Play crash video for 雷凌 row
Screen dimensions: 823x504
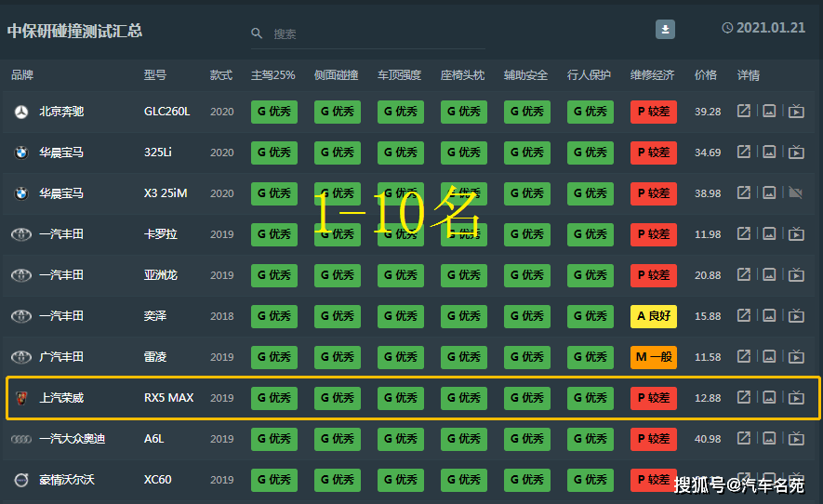point(796,357)
